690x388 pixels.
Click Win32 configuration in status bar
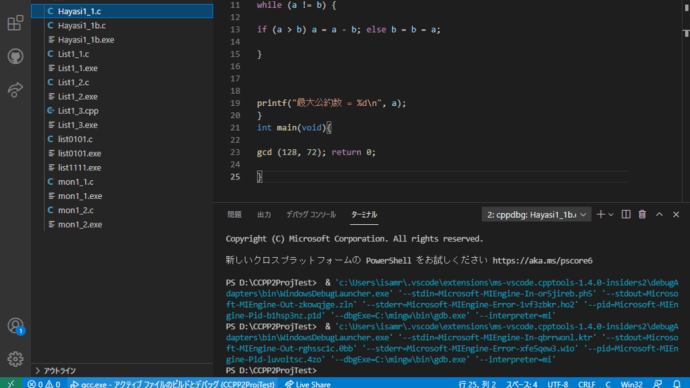631,384
